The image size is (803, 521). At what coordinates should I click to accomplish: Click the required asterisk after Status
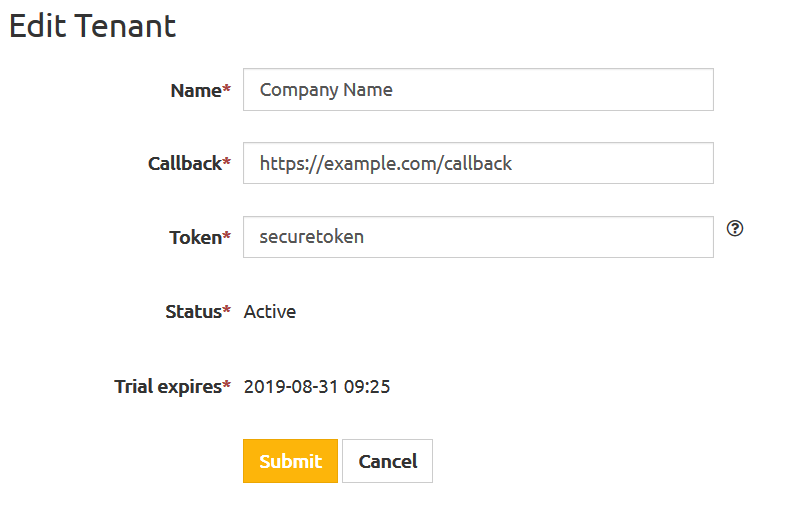227,309
